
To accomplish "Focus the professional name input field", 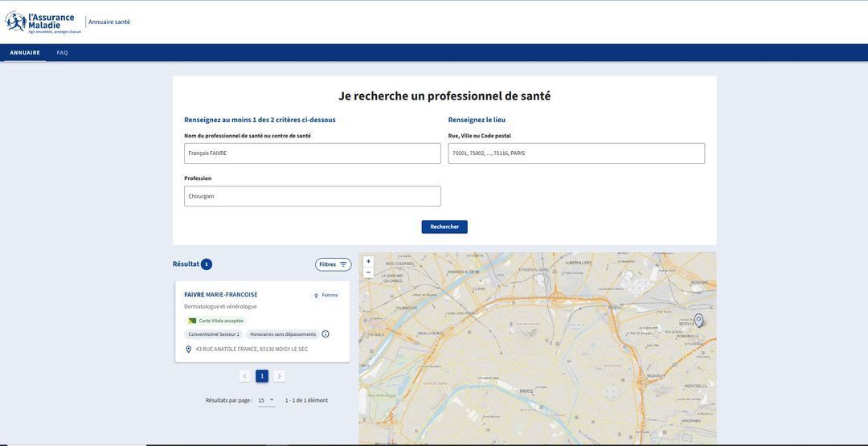I will point(312,153).
